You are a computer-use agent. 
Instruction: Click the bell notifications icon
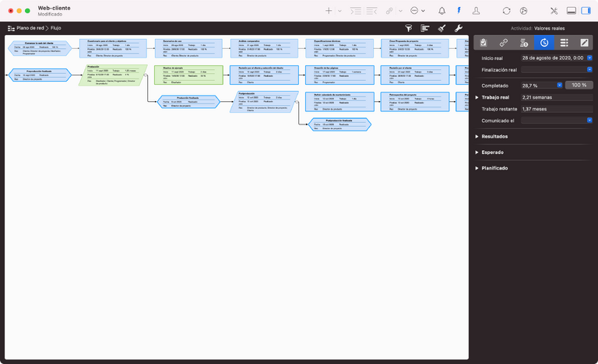[x=442, y=11]
